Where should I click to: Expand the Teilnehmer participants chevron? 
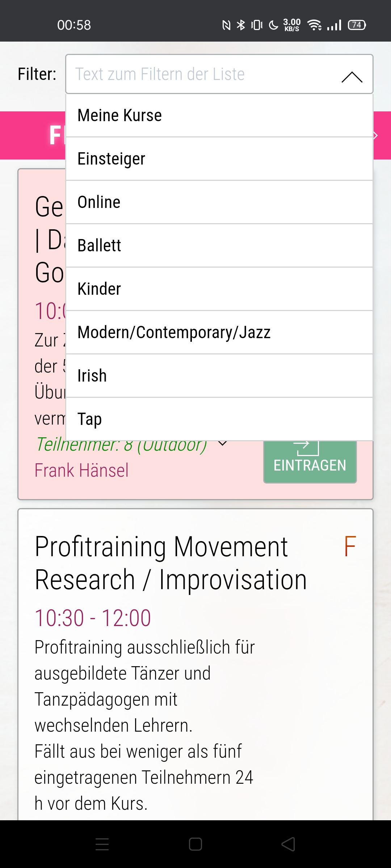223,443
